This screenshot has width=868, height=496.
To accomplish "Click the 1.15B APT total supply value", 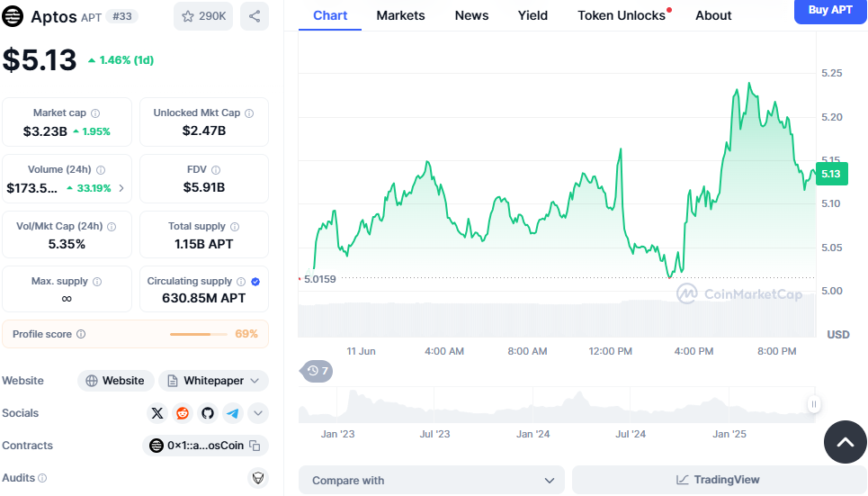I will click(x=203, y=244).
